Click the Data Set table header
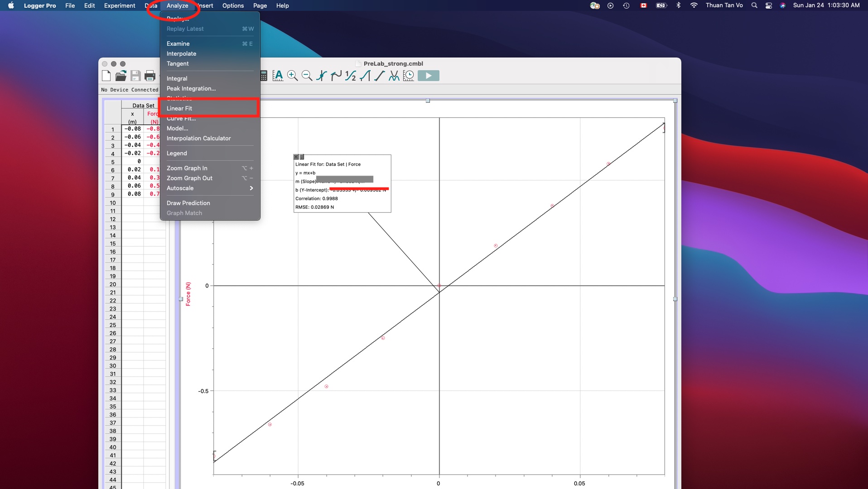The width and height of the screenshot is (868, 489). coord(143,105)
